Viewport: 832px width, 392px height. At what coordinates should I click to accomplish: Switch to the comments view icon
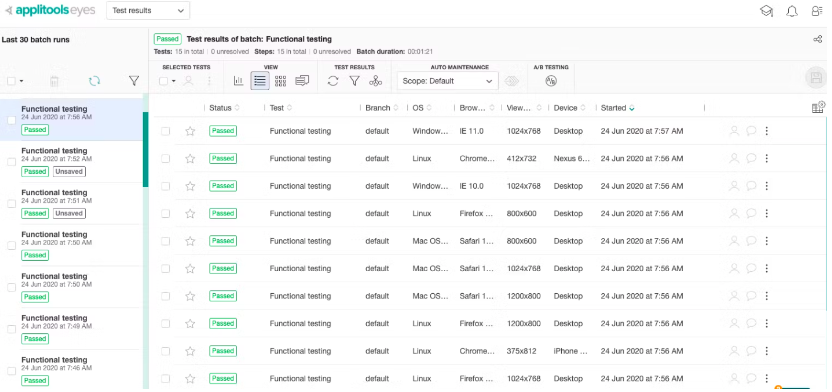click(302, 81)
